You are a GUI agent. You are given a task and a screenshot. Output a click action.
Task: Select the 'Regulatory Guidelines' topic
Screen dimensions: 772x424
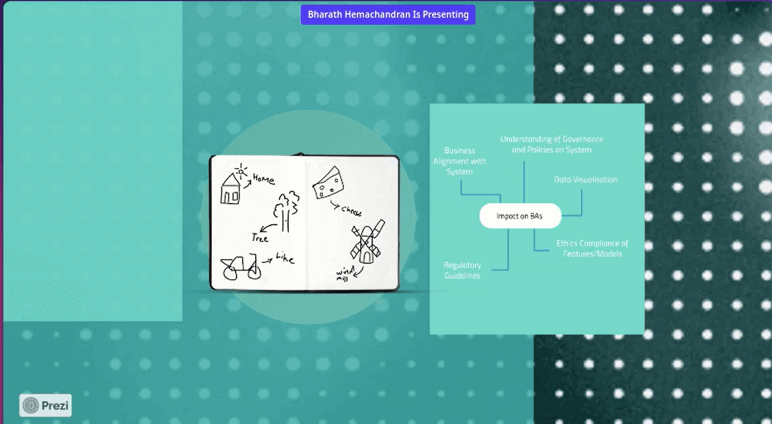tap(462, 270)
